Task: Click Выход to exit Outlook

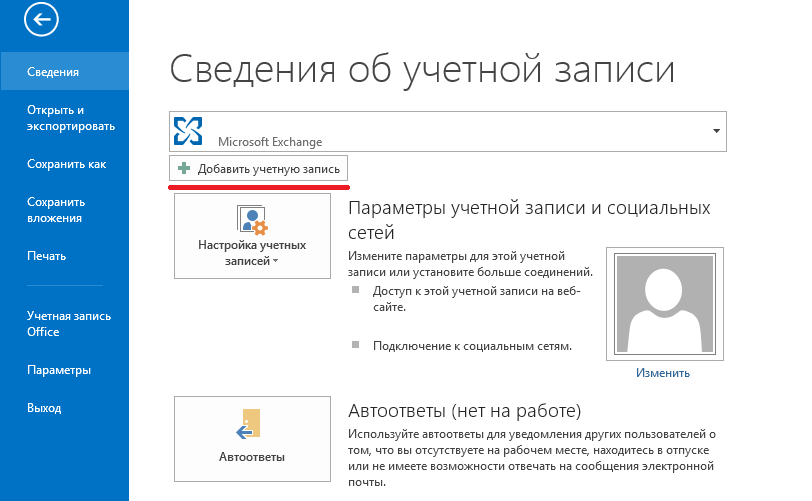Action: click(44, 408)
